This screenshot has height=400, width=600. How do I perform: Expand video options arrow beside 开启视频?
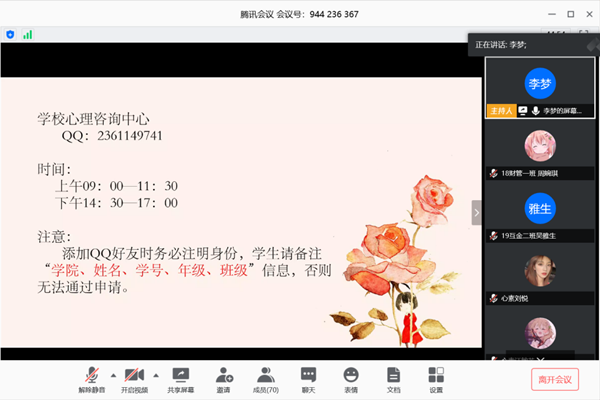[154, 374]
